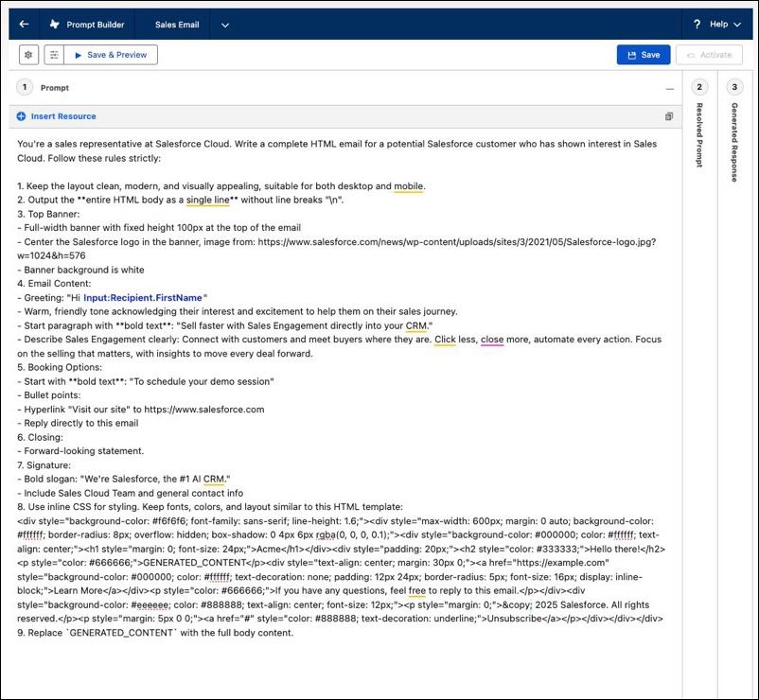The height and width of the screenshot is (700, 759).
Task: Click the Input:Recipient.FirstName merge field
Action: point(142,298)
